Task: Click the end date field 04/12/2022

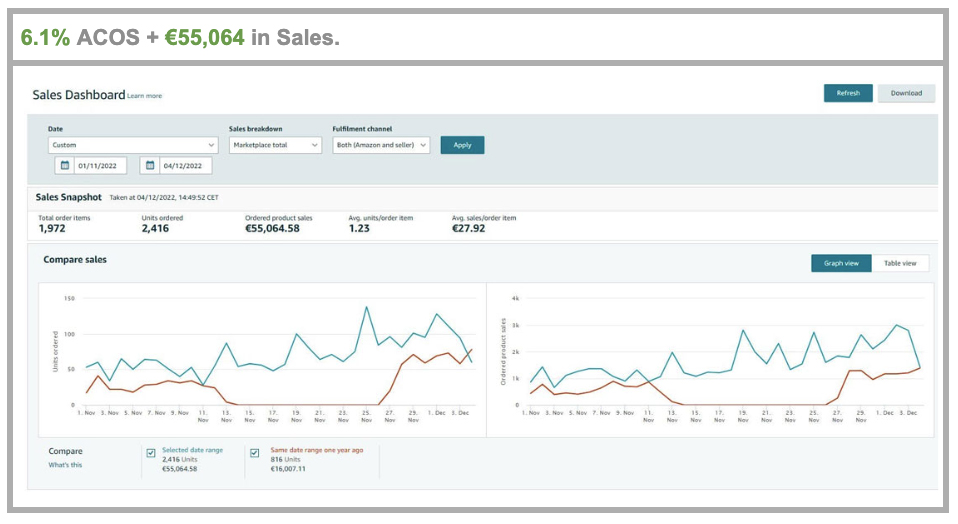Action: point(184,166)
